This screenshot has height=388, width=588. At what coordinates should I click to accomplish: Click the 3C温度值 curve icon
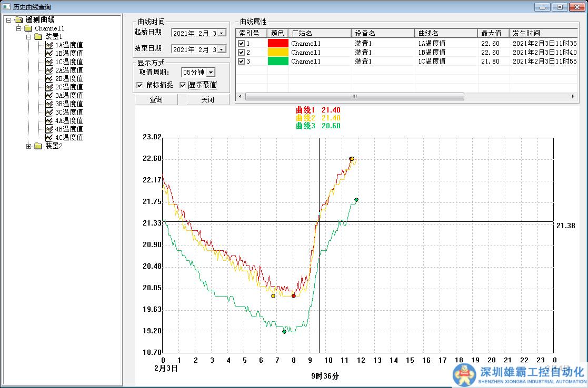[x=49, y=113]
